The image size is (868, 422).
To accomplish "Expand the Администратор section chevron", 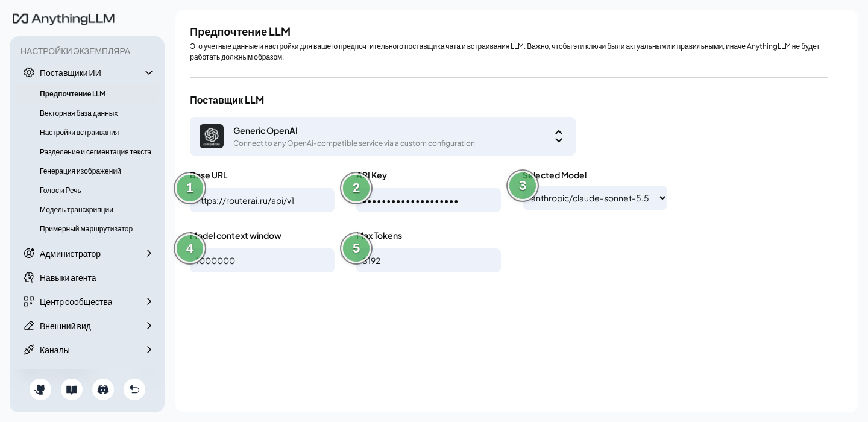I will click(x=149, y=254).
